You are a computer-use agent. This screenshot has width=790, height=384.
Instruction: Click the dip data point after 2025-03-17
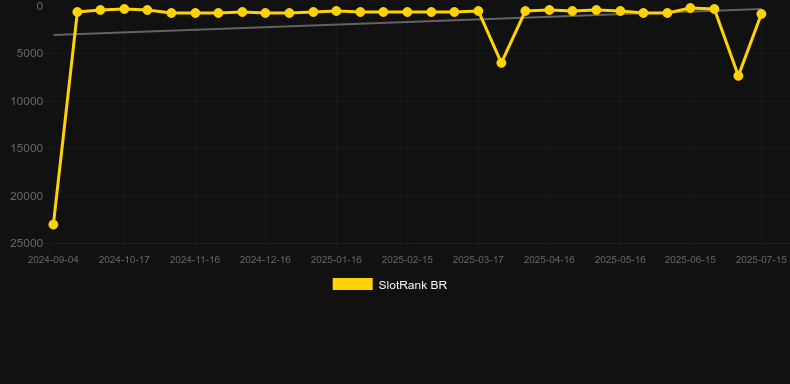501,63
